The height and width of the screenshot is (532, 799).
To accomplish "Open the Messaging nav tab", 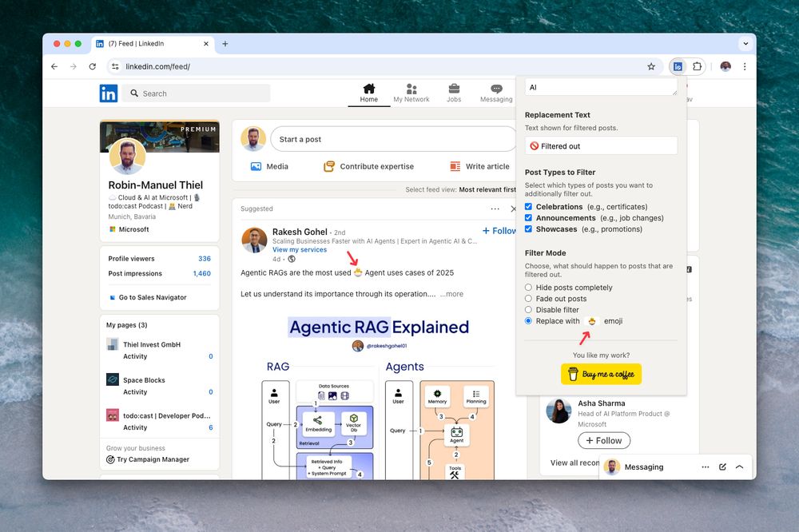I will point(496,93).
